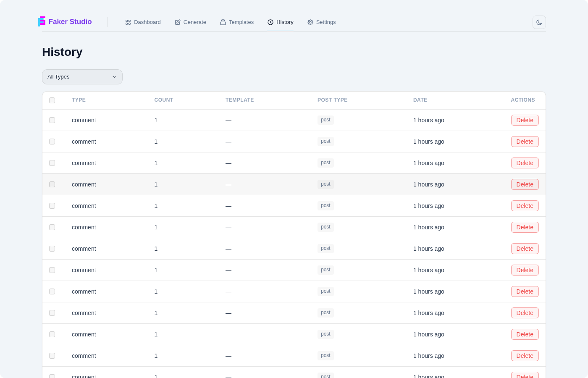
Task: Click the Faker Studio brand name
Action: click(70, 22)
